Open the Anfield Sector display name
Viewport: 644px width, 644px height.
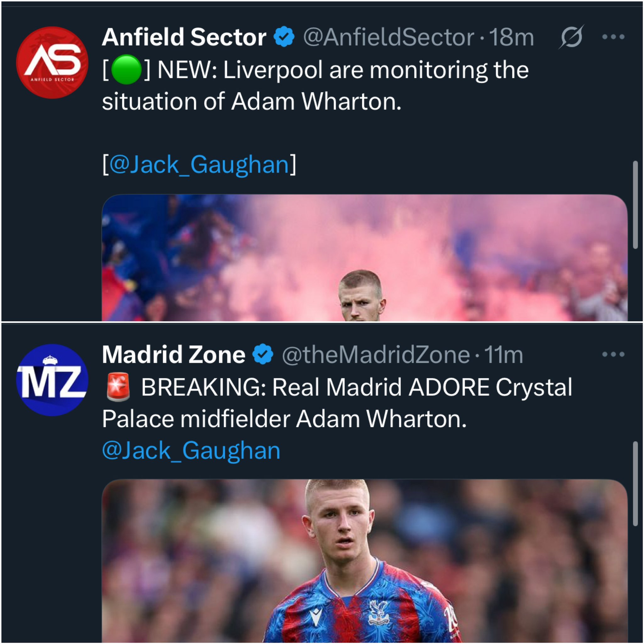pos(184,37)
